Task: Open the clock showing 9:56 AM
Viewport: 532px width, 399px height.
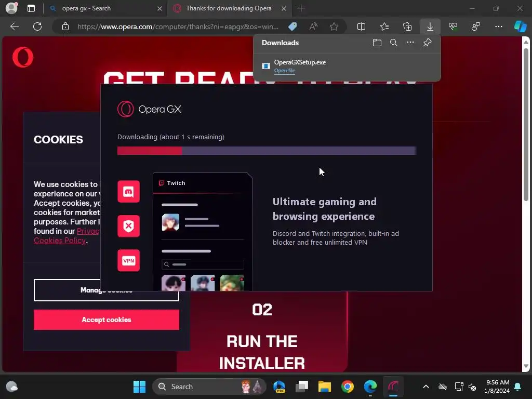Action: [497, 387]
